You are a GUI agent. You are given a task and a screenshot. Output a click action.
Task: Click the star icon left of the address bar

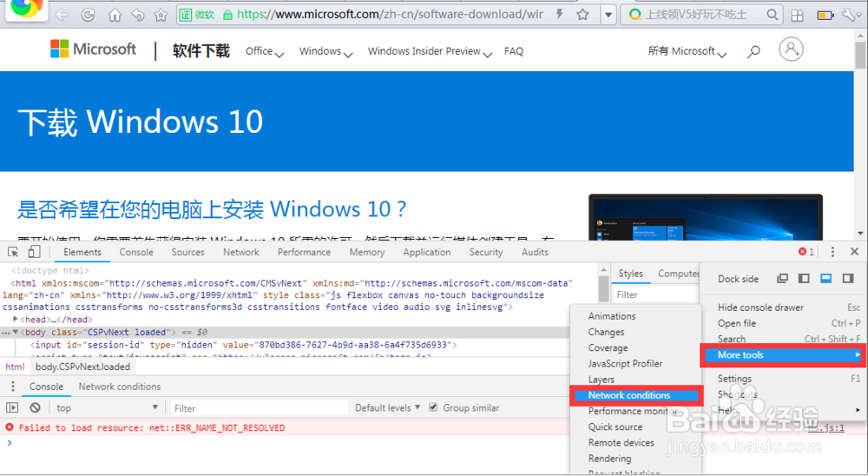coord(161,15)
